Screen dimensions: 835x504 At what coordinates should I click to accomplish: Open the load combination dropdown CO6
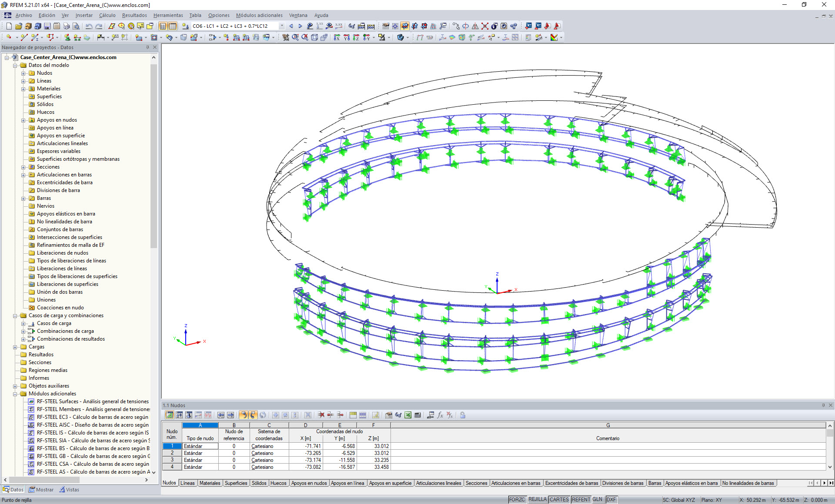(x=282, y=26)
